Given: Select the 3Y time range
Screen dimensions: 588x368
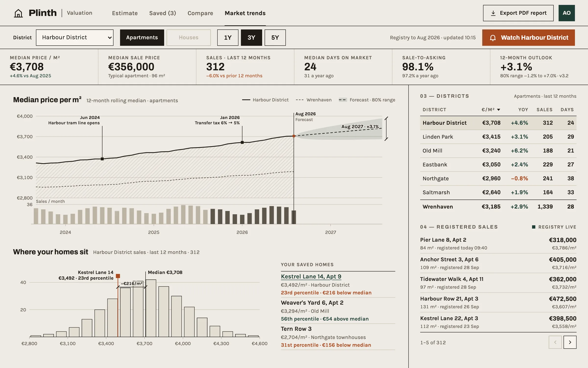Looking at the screenshot, I should point(251,38).
